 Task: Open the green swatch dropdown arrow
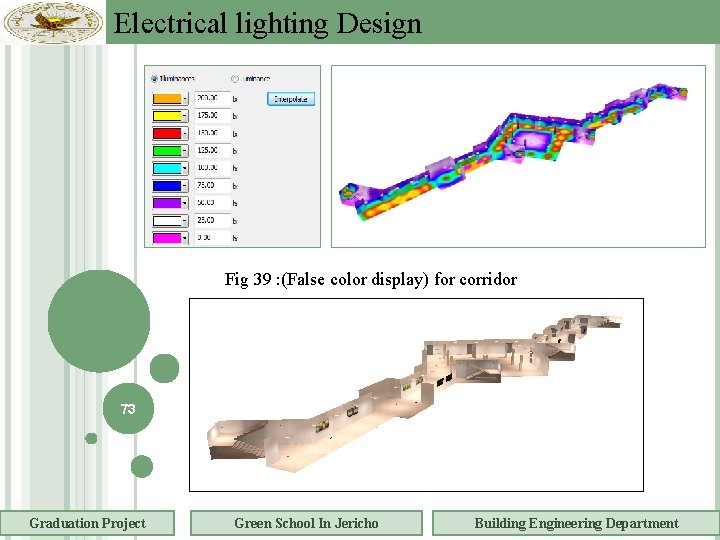(x=185, y=151)
